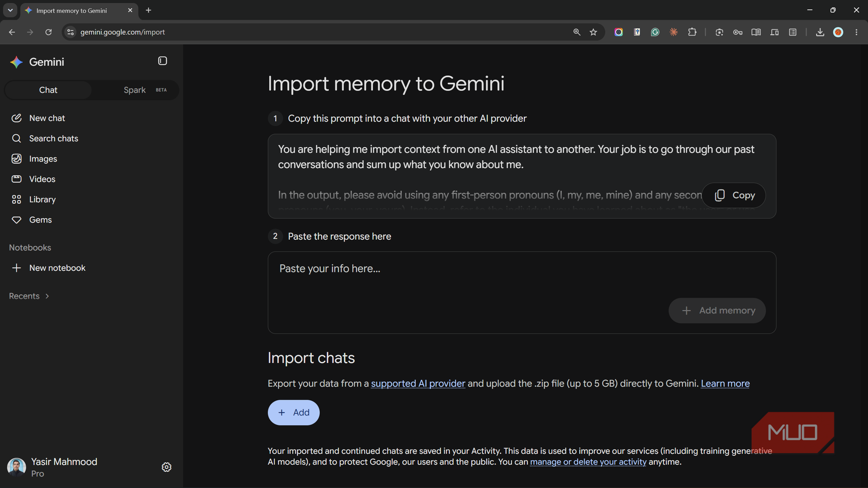Switch to the Chat tab
The width and height of the screenshot is (868, 488).
tap(48, 90)
